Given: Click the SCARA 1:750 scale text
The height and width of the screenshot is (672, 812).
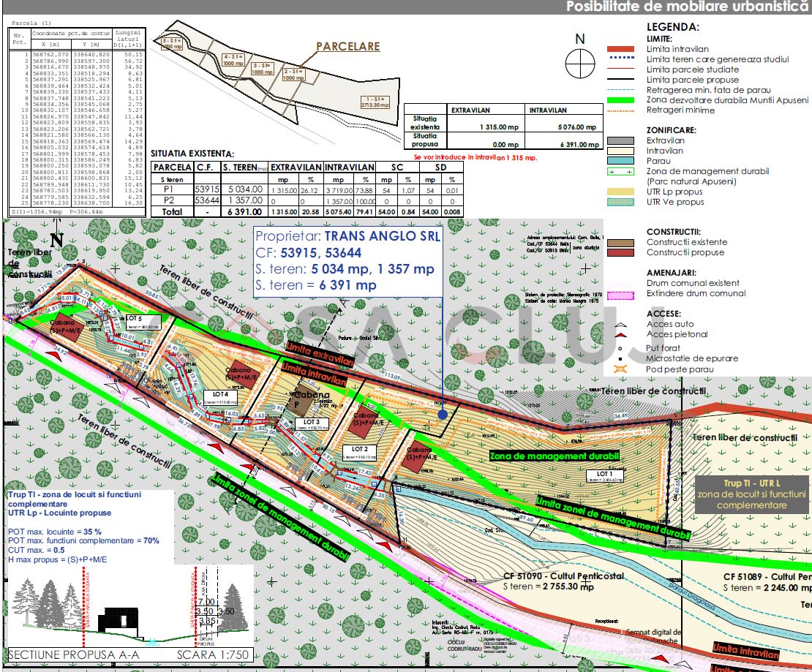Looking at the screenshot, I should click(x=213, y=655).
